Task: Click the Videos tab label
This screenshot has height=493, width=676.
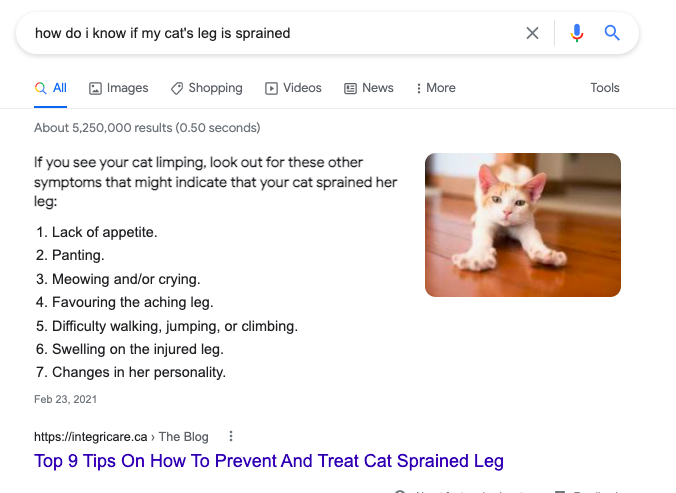Action: pyautogui.click(x=302, y=88)
